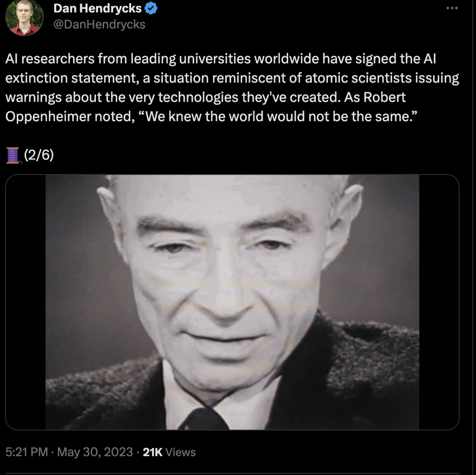Image resolution: width=476 pixels, height=475 pixels.
Task: Click the May 30, 2023 date
Action: 95,452
